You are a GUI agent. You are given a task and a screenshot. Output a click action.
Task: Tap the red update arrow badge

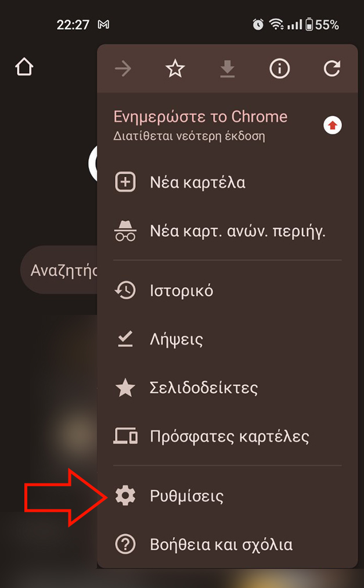click(333, 126)
